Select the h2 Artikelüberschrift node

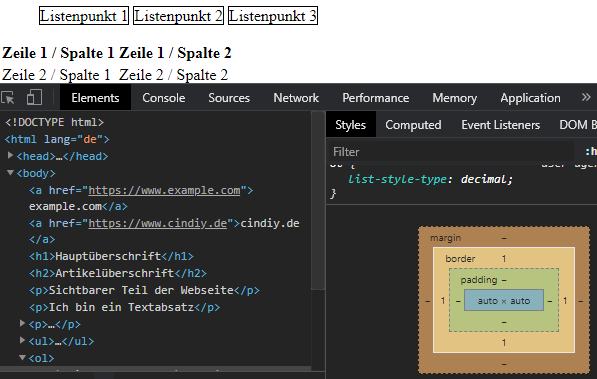[118, 273]
